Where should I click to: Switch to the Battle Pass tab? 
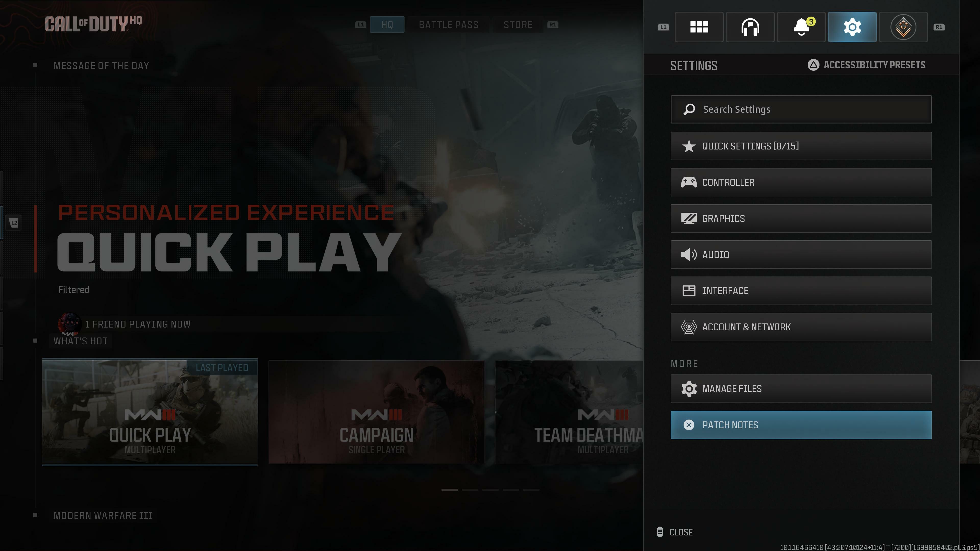tap(449, 25)
